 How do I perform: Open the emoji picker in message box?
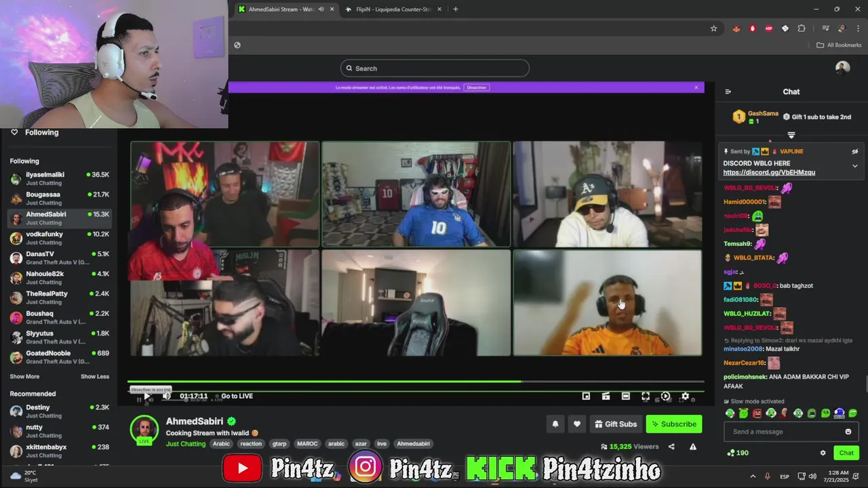click(848, 432)
